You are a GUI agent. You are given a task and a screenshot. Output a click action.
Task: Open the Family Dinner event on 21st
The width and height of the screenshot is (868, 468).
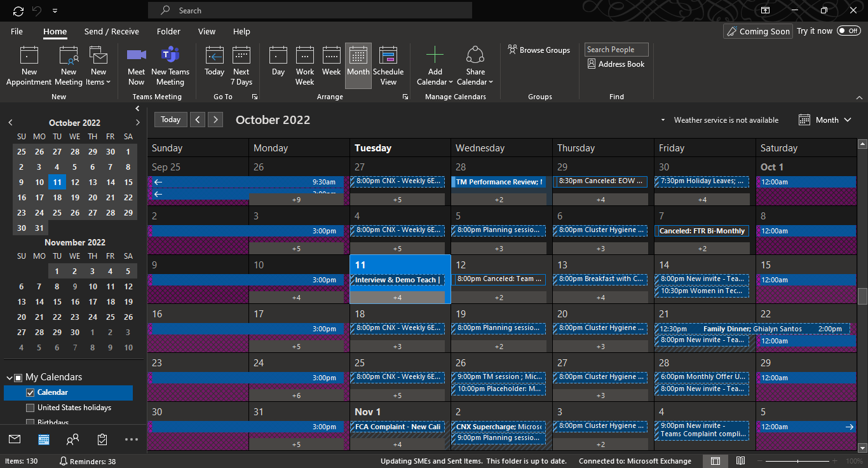(x=752, y=329)
